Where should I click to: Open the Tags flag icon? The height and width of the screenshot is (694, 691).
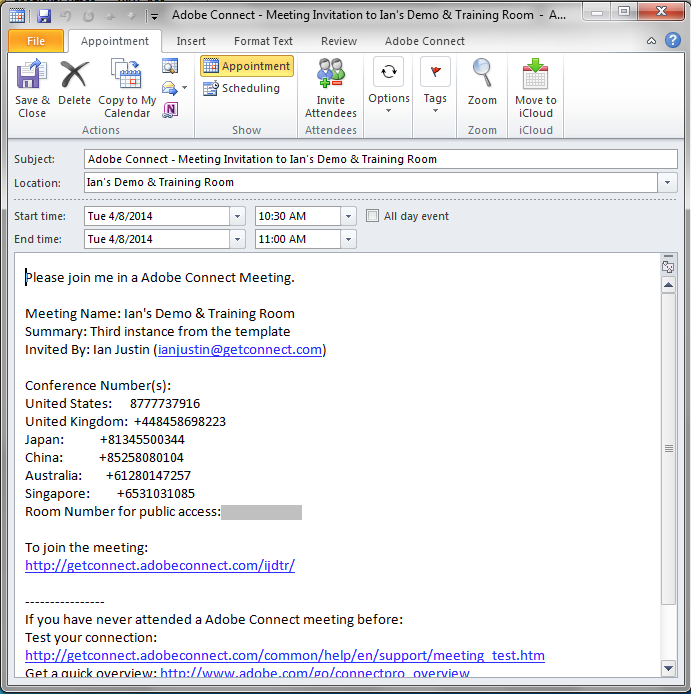coord(435,71)
